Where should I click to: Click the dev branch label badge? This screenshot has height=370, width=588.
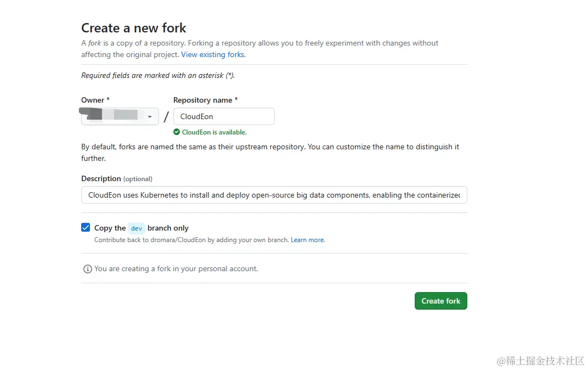(x=137, y=228)
